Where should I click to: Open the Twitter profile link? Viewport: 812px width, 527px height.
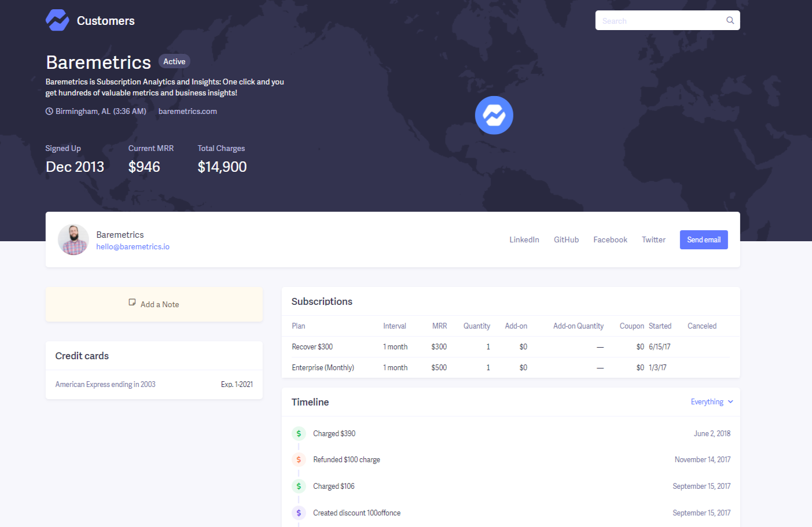[653, 239]
